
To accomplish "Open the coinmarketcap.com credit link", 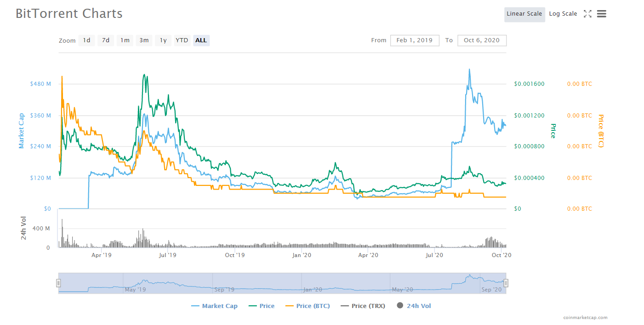I will pyautogui.click(x=585, y=317).
